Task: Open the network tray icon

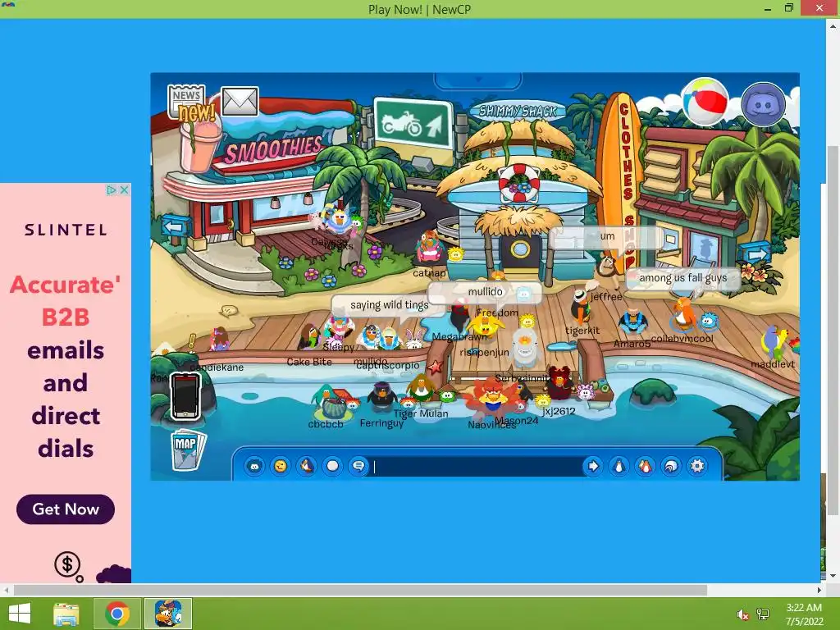Action: [x=763, y=614]
